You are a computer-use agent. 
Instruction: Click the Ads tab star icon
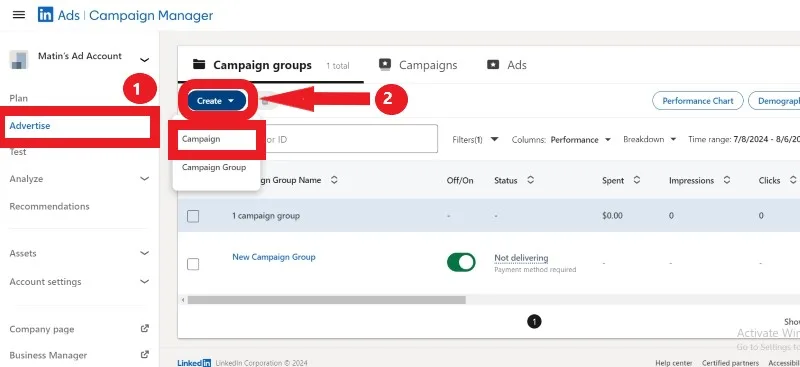click(x=493, y=65)
